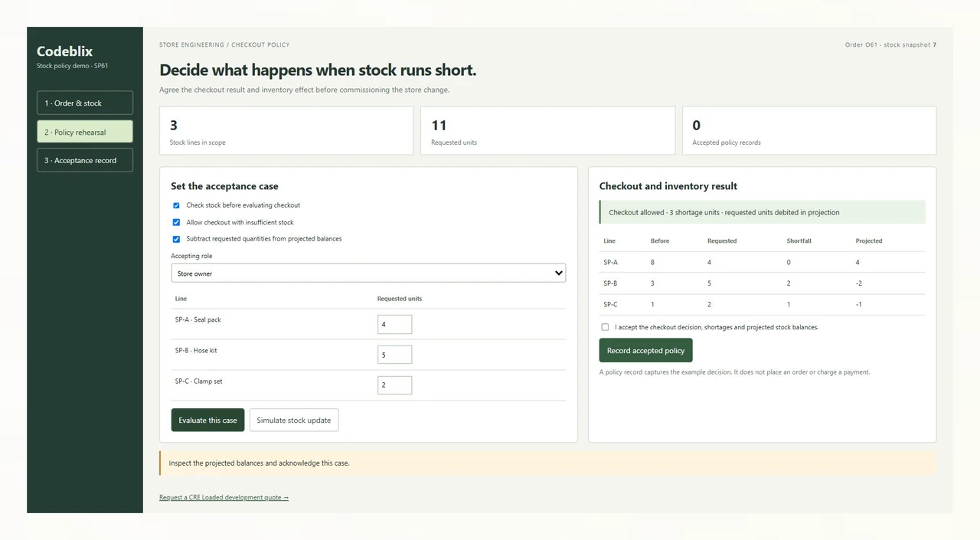Click the Order O61 stock snapshot label
This screenshot has height=540, width=980.
pos(890,45)
